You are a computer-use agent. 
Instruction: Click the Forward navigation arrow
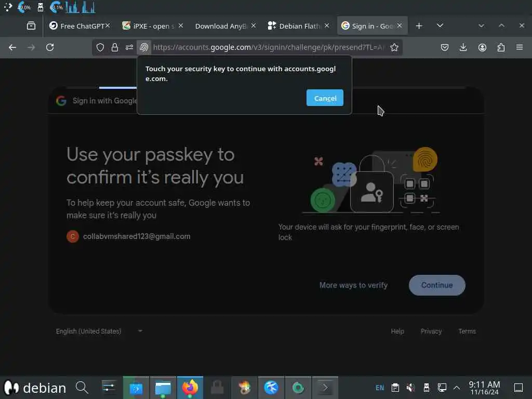pos(31,47)
